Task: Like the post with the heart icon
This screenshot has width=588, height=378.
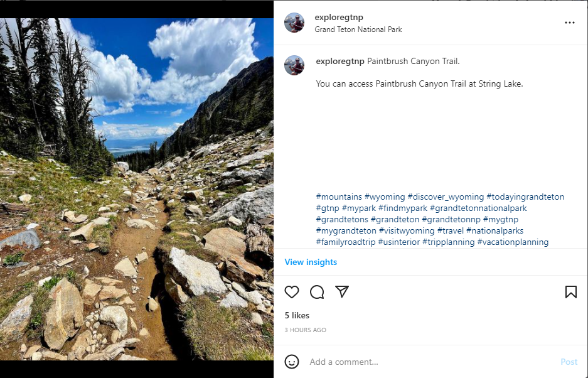Action: pos(292,292)
